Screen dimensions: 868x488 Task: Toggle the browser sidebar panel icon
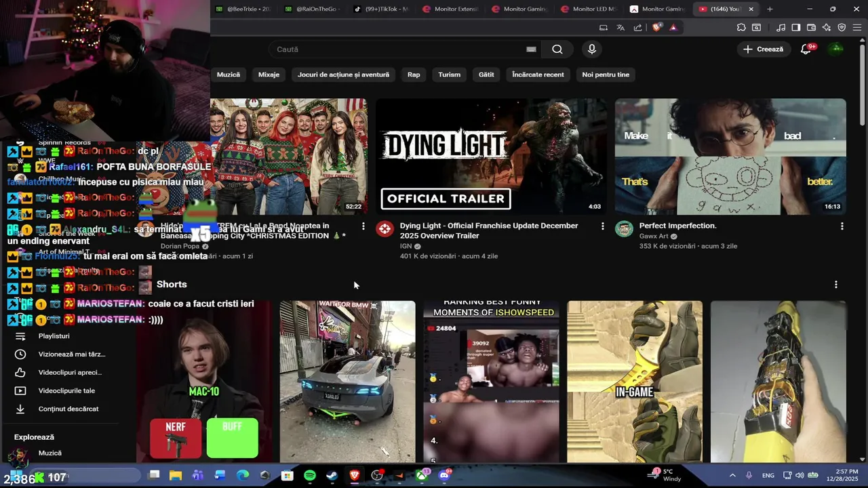[795, 28]
